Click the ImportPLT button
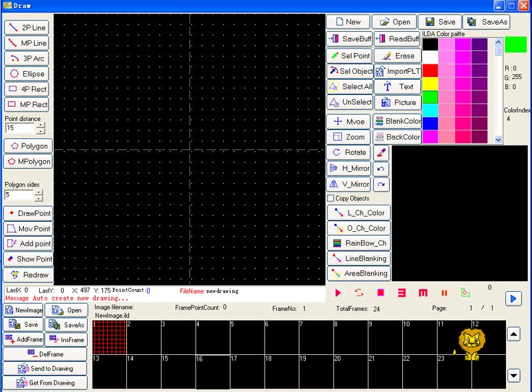 pyautogui.click(x=397, y=71)
